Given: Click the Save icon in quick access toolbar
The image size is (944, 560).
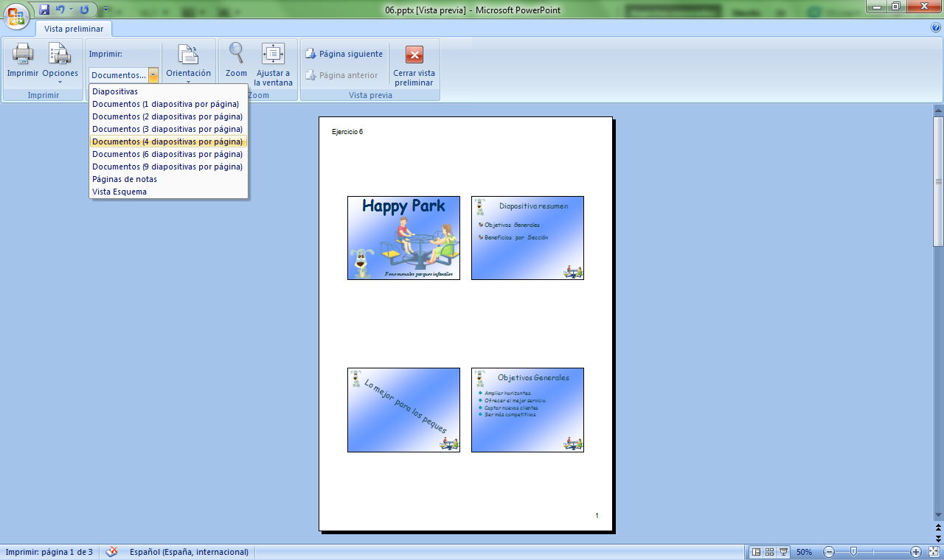Looking at the screenshot, I should [x=45, y=10].
